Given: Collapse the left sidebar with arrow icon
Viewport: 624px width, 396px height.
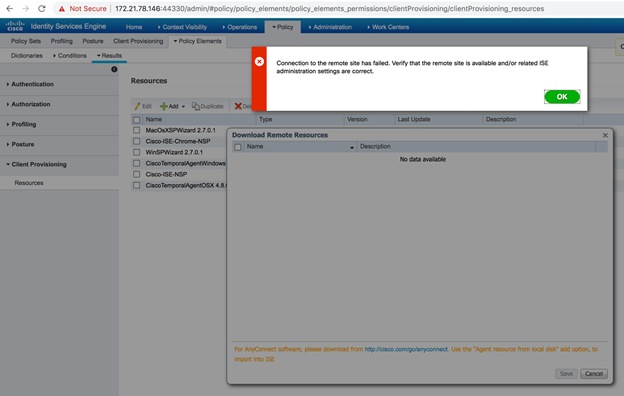Looking at the screenshot, I should click(x=114, y=69).
